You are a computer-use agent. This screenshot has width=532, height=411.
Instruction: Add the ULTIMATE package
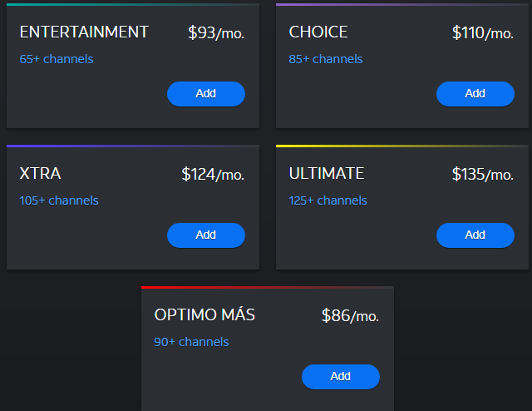475,235
